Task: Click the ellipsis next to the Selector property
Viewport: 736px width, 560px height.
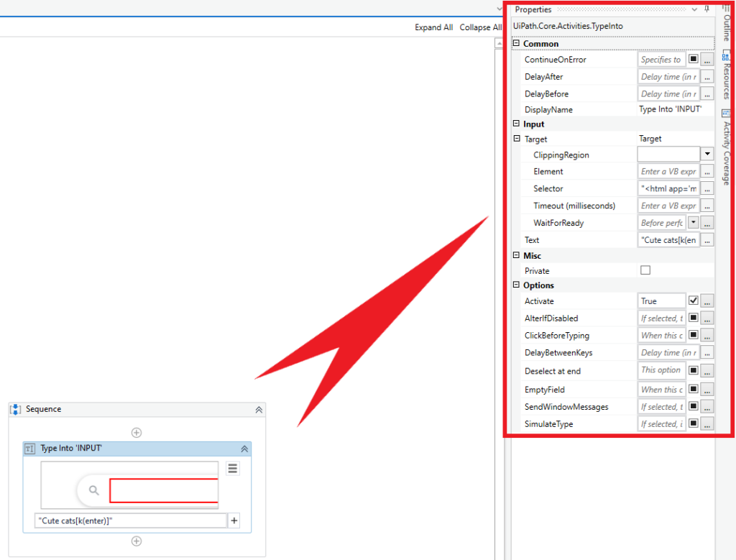Action: [x=707, y=188]
